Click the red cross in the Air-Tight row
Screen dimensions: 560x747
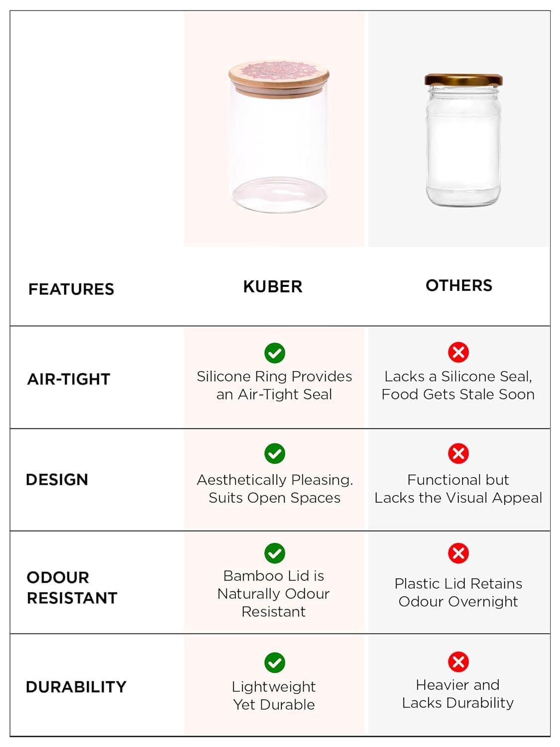[x=458, y=352]
